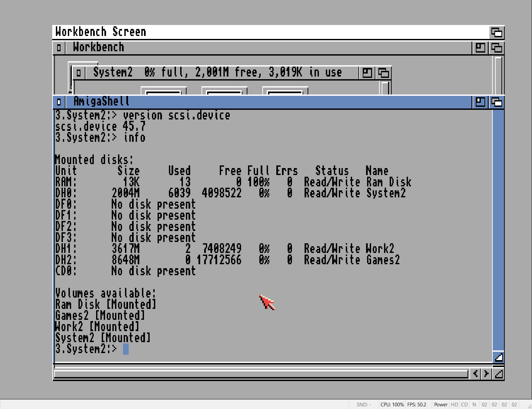This screenshot has height=409, width=532.
Task: Close the AmigaShell window
Action: [x=59, y=102]
